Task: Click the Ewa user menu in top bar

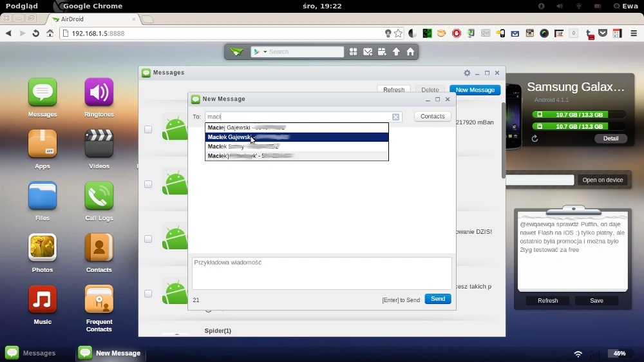Action: pos(626,6)
